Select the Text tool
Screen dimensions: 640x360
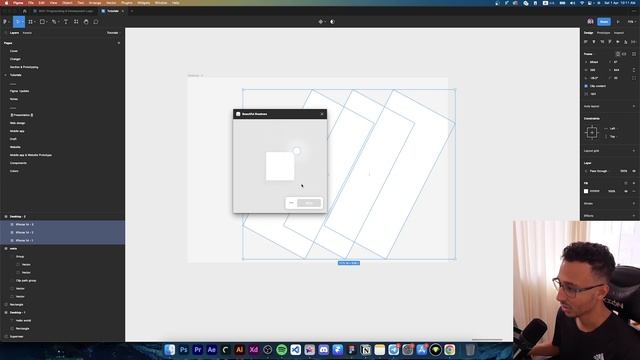pos(66,22)
